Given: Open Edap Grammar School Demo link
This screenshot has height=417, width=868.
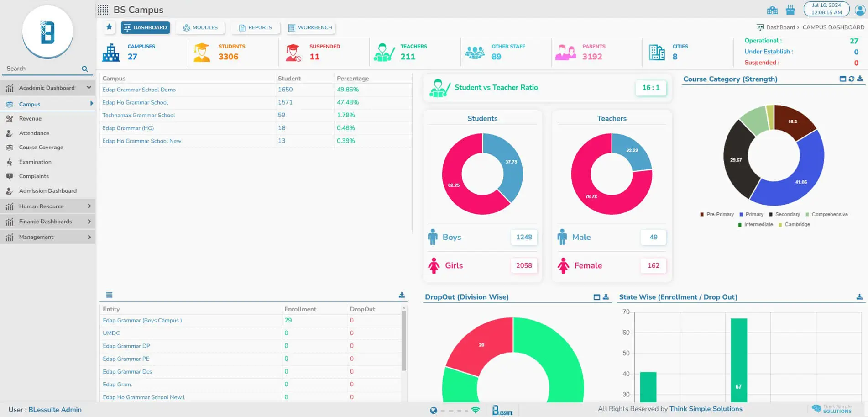Looking at the screenshot, I should click(x=139, y=90).
